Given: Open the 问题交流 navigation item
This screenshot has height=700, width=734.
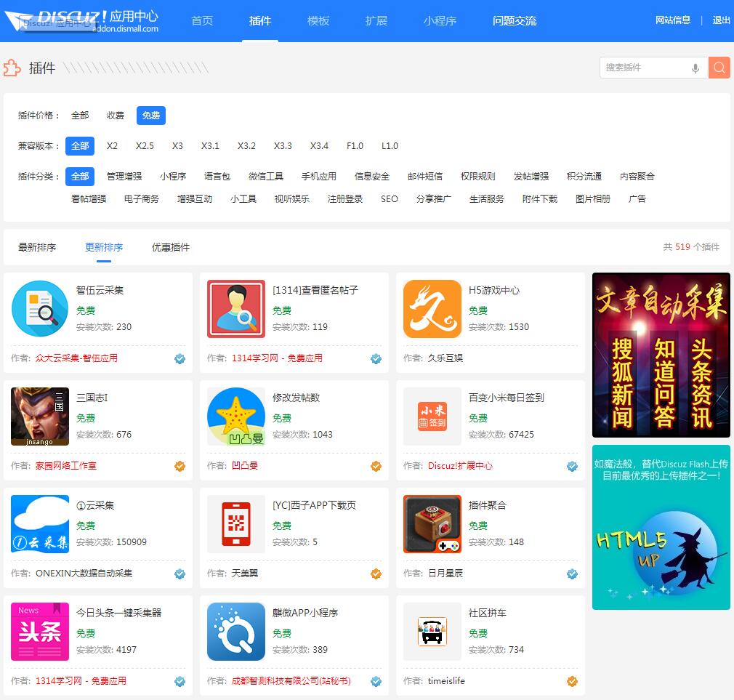Looking at the screenshot, I should tap(515, 20).
